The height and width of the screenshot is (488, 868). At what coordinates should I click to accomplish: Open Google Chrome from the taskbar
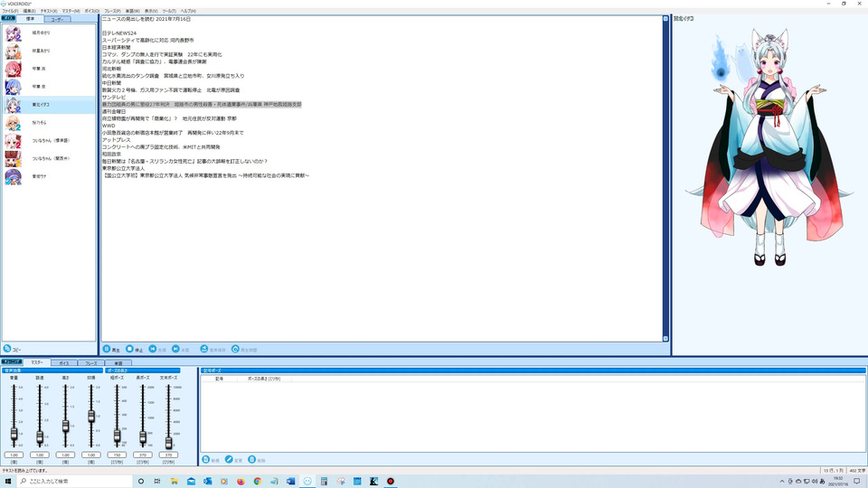(258, 482)
